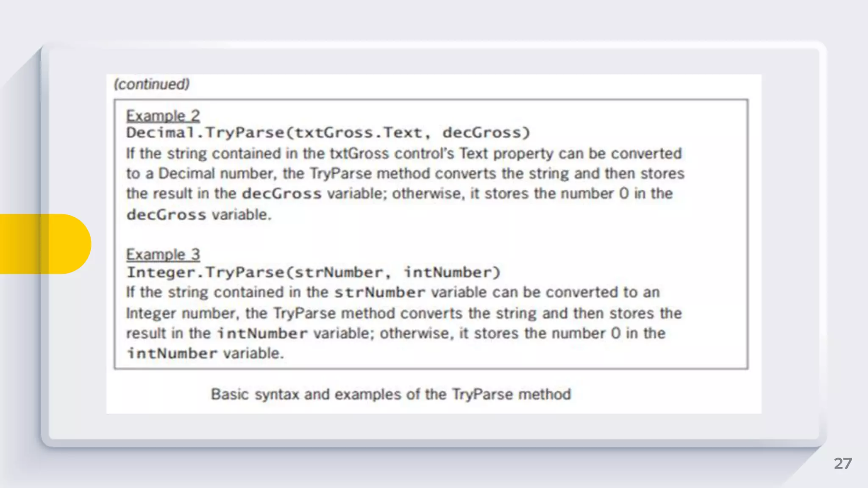
Task: Click slide number 27
Action: (x=843, y=463)
